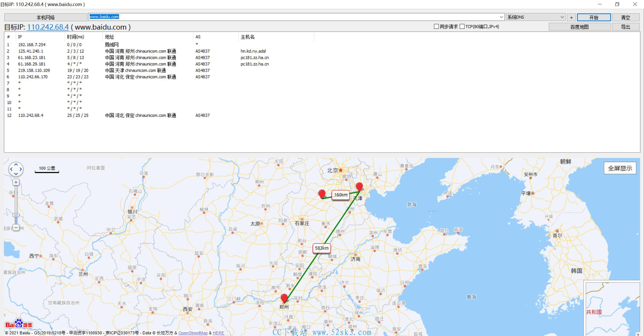Click the Baidu Maps logo
644x336 pixels.
coord(19,324)
